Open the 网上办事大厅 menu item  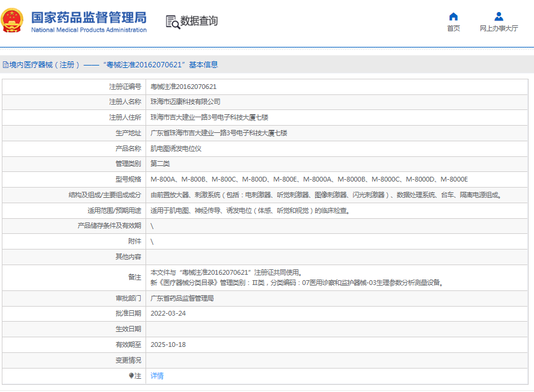coord(499,28)
